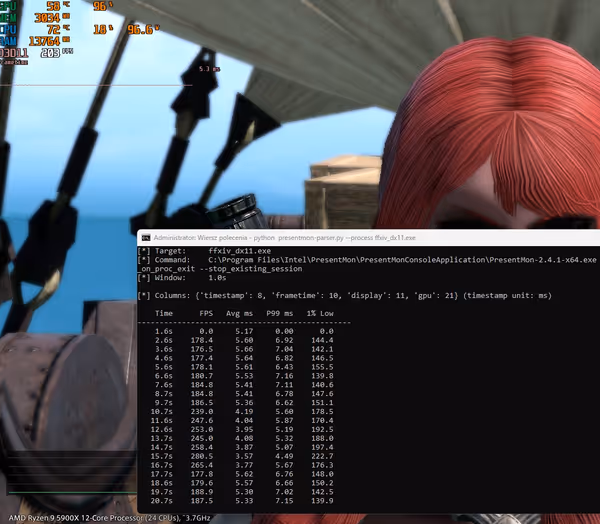Click the CPU temperature reading 72 in overlay
The width and height of the screenshot is (600, 524).
click(54, 29)
